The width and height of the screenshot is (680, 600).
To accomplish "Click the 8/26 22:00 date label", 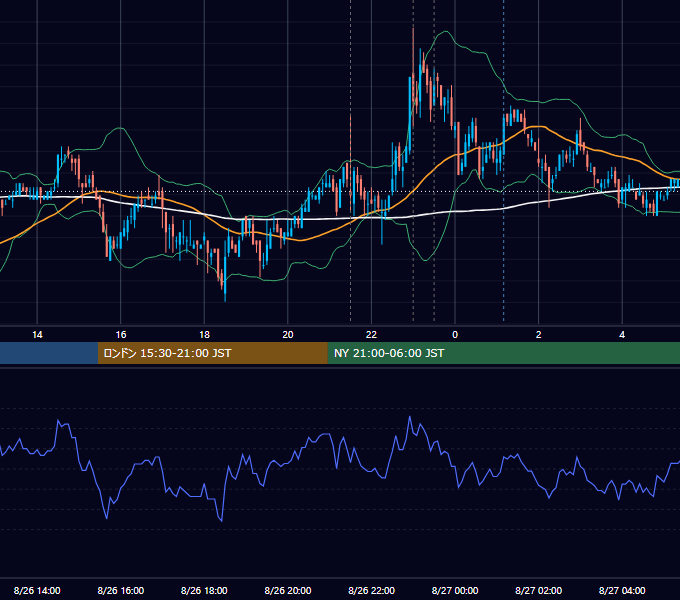I will 371,590.
